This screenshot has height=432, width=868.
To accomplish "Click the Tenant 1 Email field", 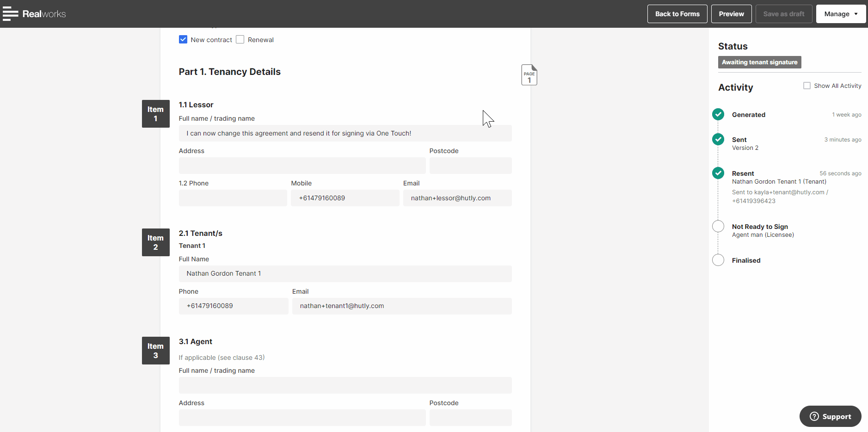I will [x=402, y=306].
